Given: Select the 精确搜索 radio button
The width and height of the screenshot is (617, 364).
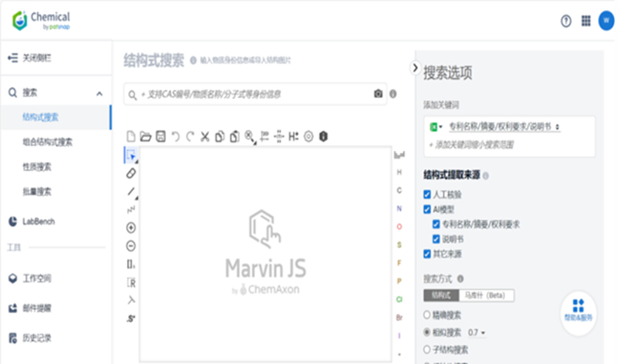Looking at the screenshot, I should pyautogui.click(x=427, y=315).
